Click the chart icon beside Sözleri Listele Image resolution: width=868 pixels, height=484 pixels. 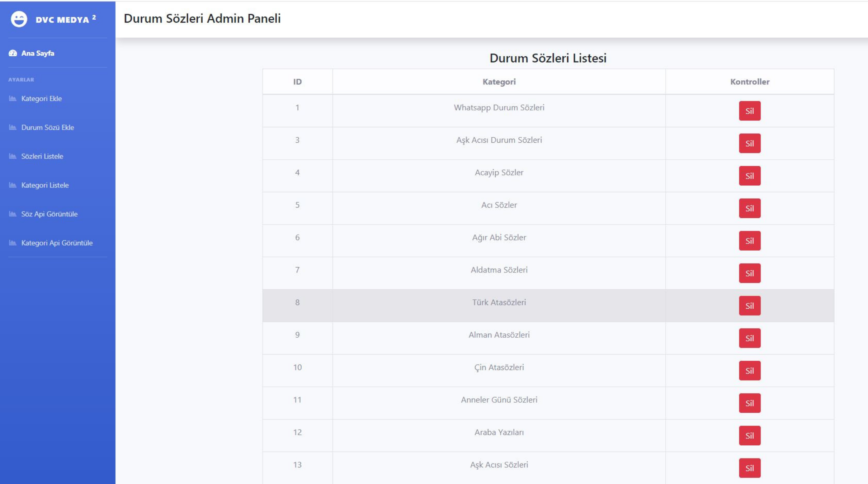13,156
